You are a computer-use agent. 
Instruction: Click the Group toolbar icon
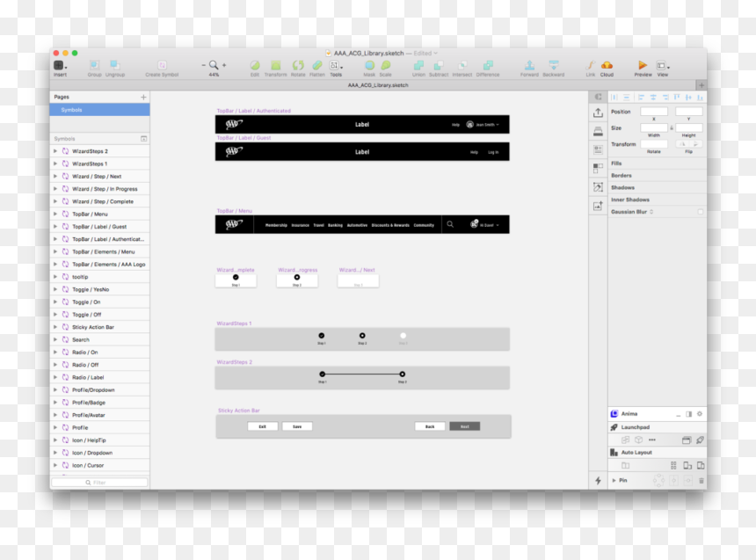click(95, 65)
